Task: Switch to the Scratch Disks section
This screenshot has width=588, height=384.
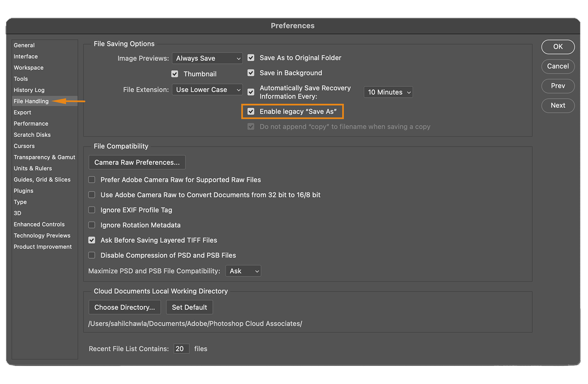Action: click(x=32, y=134)
